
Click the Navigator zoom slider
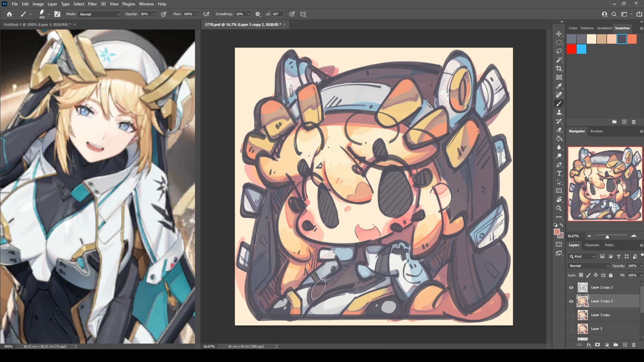tap(607, 236)
